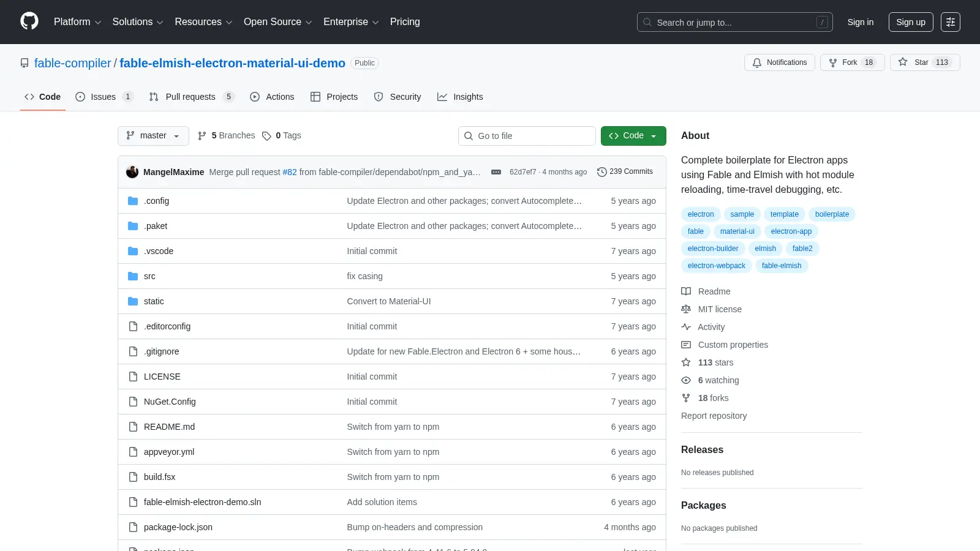Go to the Projects tab
980x551 pixels.
pos(334,97)
